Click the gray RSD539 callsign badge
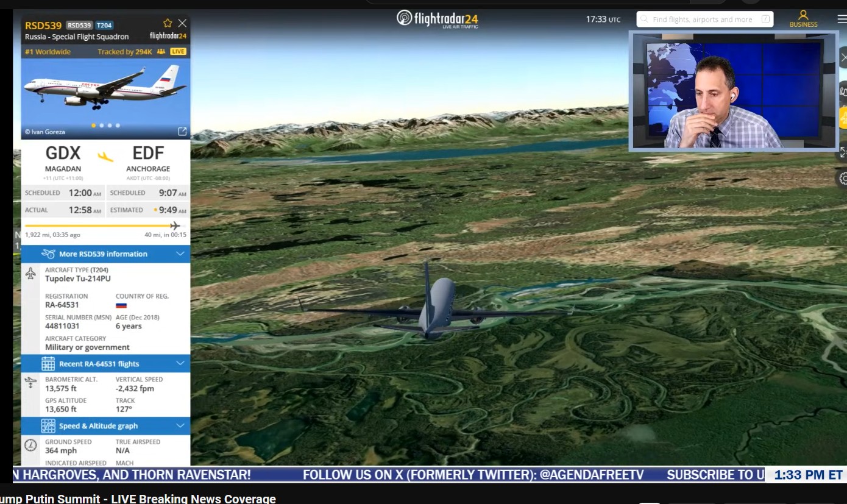This screenshot has width=847, height=504. click(79, 26)
